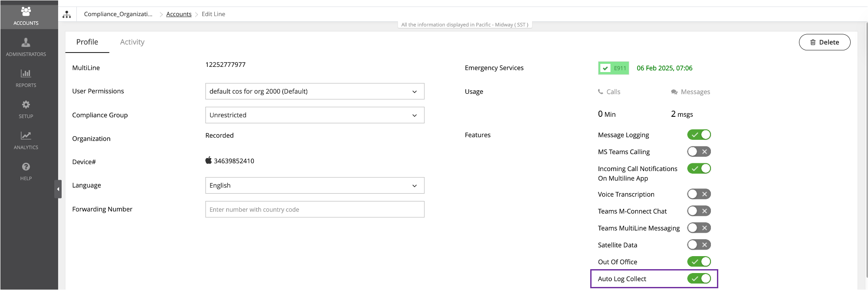Open the Setup gear icon

(26, 105)
